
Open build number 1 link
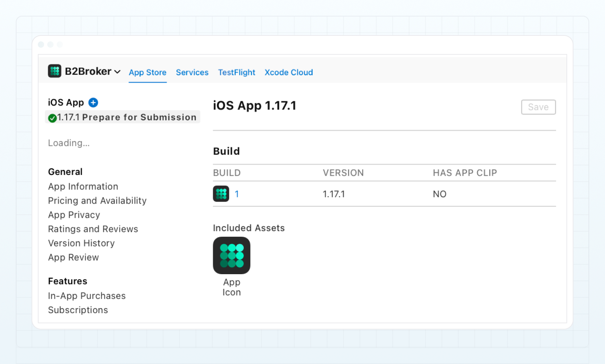[237, 194]
